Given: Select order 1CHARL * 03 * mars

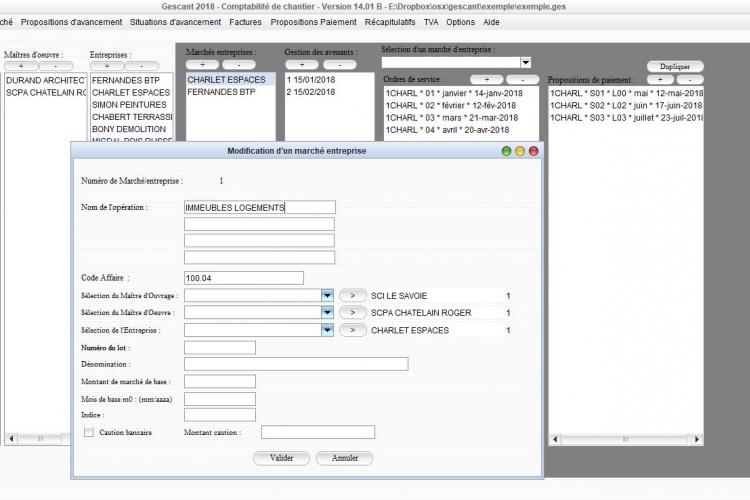Looking at the screenshot, I should [x=461, y=118].
